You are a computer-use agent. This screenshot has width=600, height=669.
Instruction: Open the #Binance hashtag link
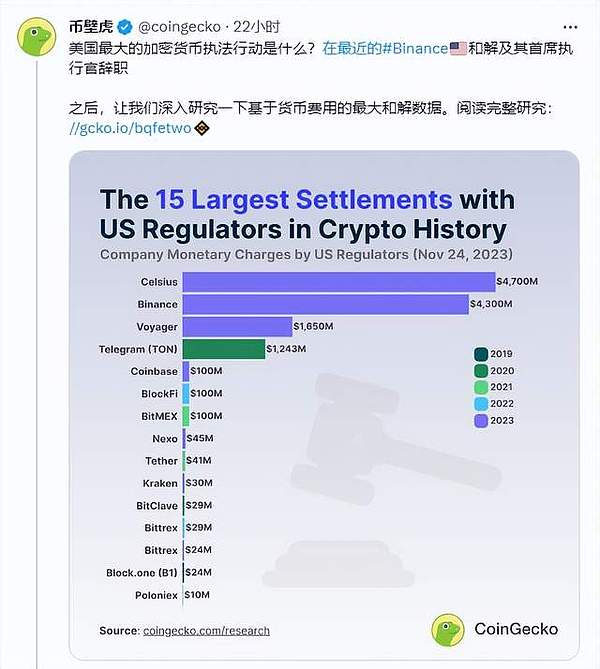413,48
